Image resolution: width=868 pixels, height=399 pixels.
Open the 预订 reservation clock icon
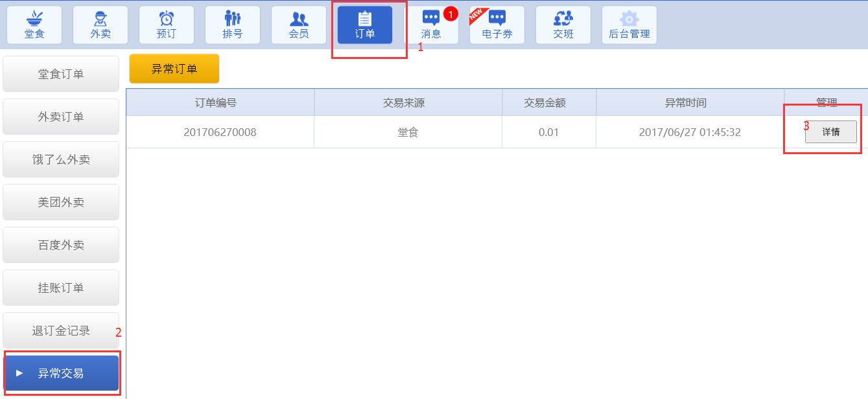click(167, 25)
